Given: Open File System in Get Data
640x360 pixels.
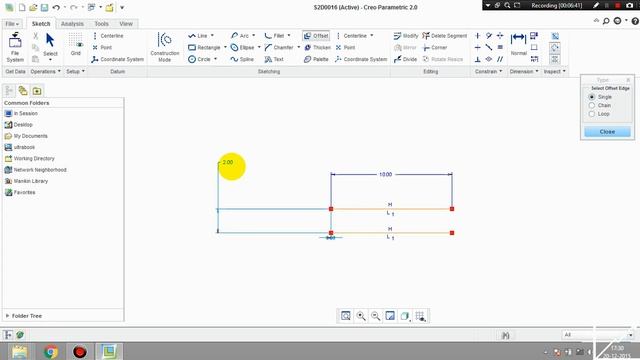Looking at the screenshot, I should (15, 47).
